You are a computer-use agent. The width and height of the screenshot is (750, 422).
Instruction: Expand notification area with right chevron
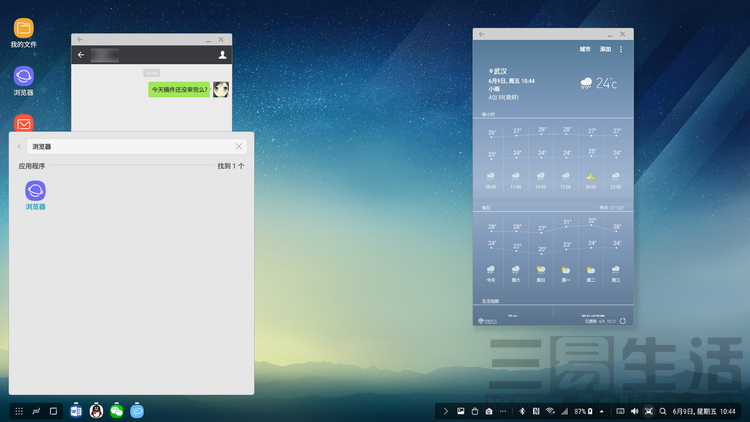[446, 411]
